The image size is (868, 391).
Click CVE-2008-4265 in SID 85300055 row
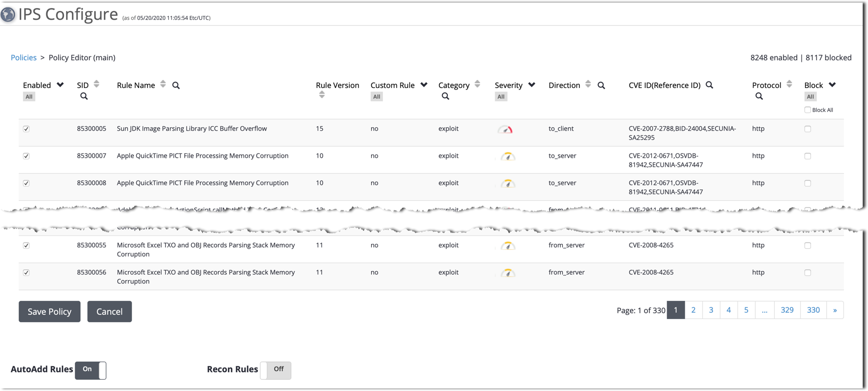click(651, 246)
